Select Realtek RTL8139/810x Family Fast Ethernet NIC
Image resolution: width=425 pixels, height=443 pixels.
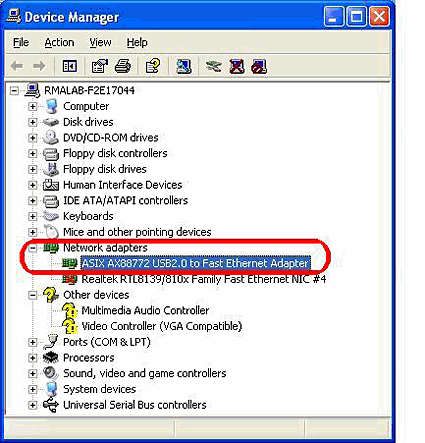pyautogui.click(x=204, y=279)
